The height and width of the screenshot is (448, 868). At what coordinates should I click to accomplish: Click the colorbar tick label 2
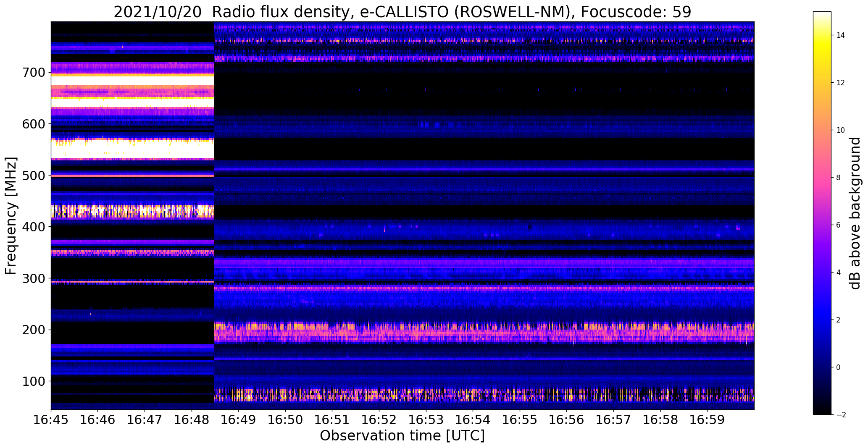click(838, 320)
